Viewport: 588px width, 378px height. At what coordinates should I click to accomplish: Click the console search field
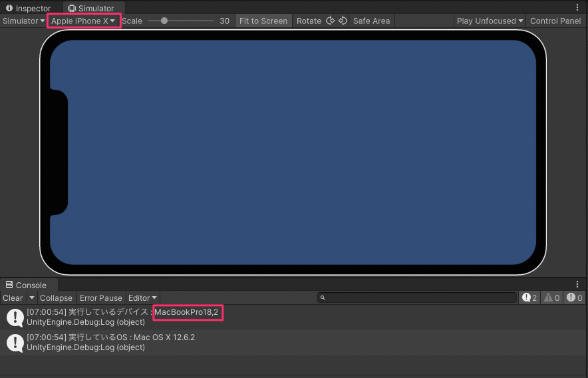coord(417,297)
